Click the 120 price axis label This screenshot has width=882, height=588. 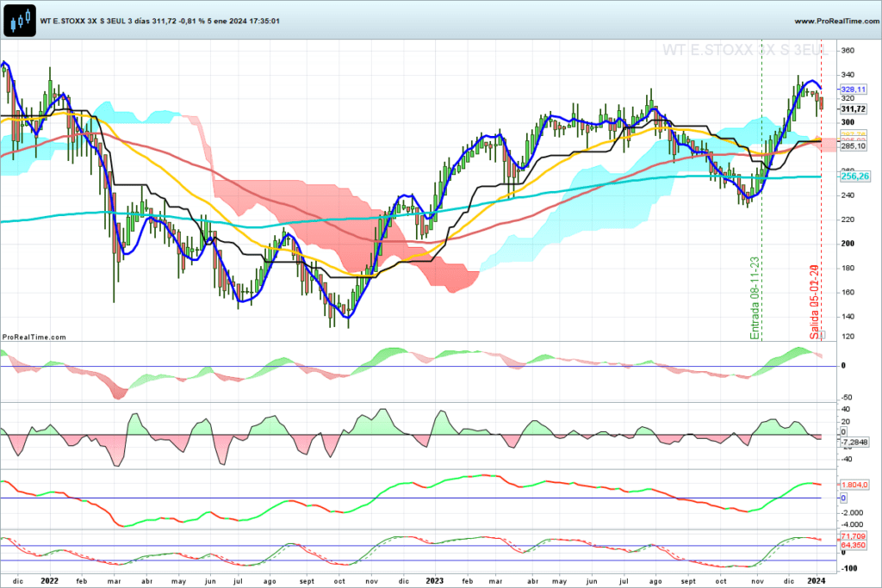pos(848,336)
